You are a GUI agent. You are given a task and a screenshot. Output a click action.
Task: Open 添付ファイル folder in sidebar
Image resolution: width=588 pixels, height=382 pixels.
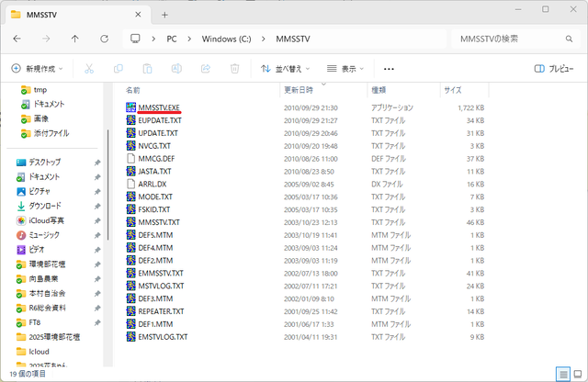[45, 133]
